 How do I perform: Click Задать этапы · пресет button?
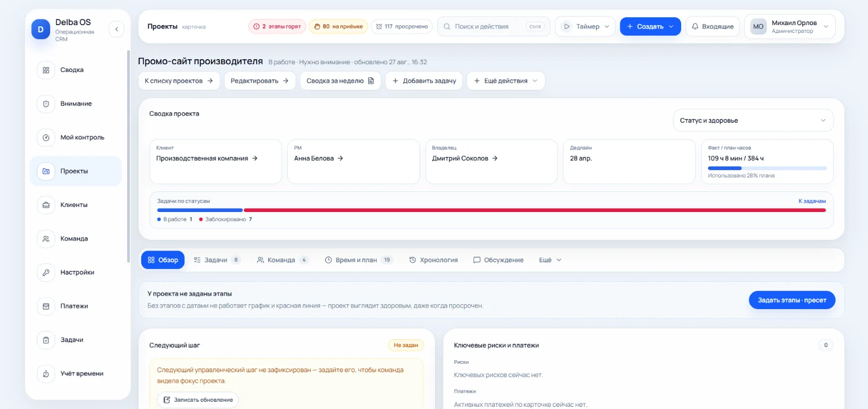[x=792, y=300]
